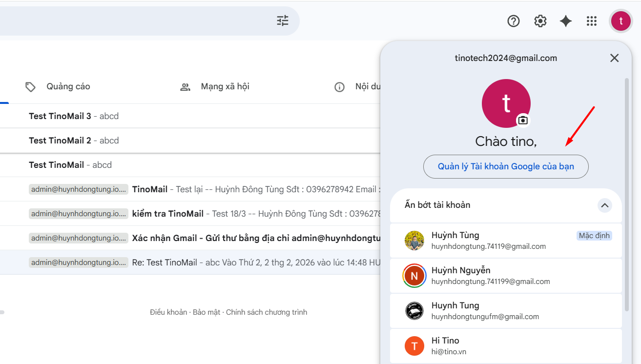Image resolution: width=641 pixels, height=364 pixels.
Task: Open the Re: Test TinoMail email
Action: pyautogui.click(x=190, y=263)
